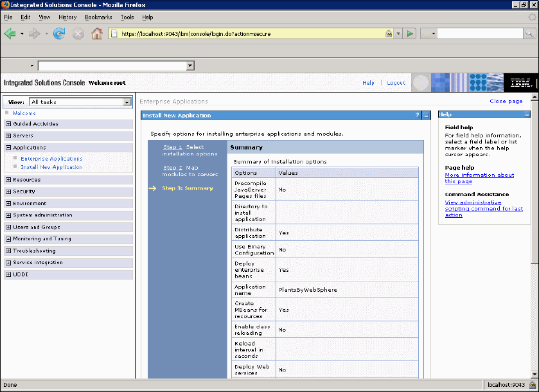Click the Stop loading icon
Viewport: 539px width, 392px height.
[78, 33]
